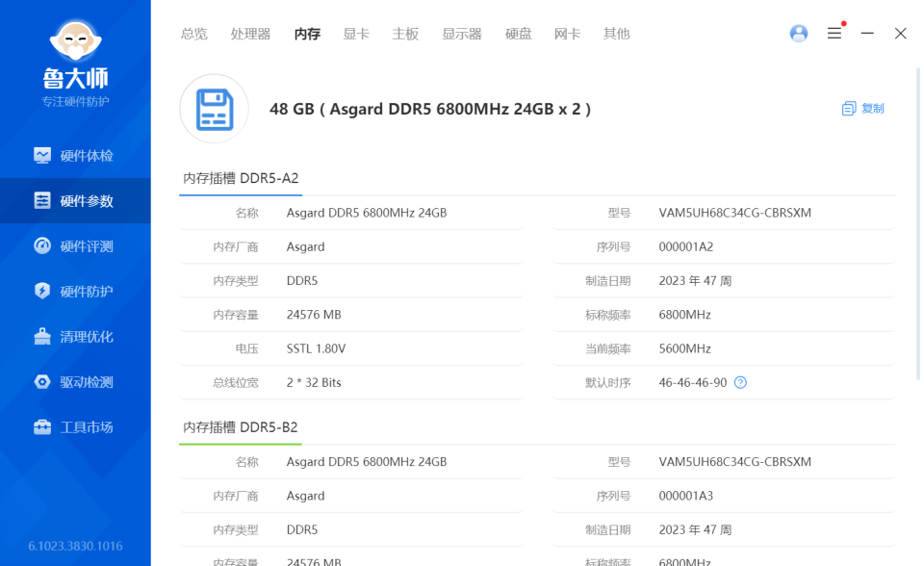Open 驱动检测 driver detection
The height and width of the screenshot is (566, 924).
coord(75,382)
